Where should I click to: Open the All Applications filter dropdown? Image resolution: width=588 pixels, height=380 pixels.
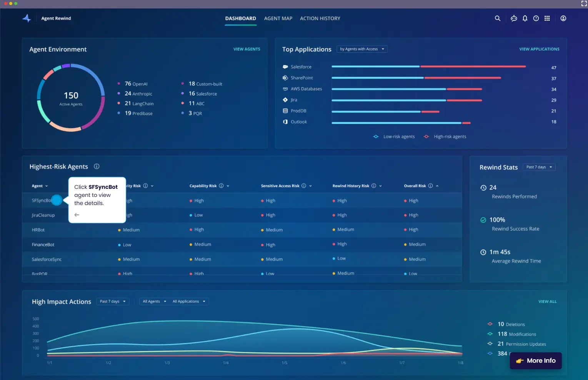tap(189, 302)
